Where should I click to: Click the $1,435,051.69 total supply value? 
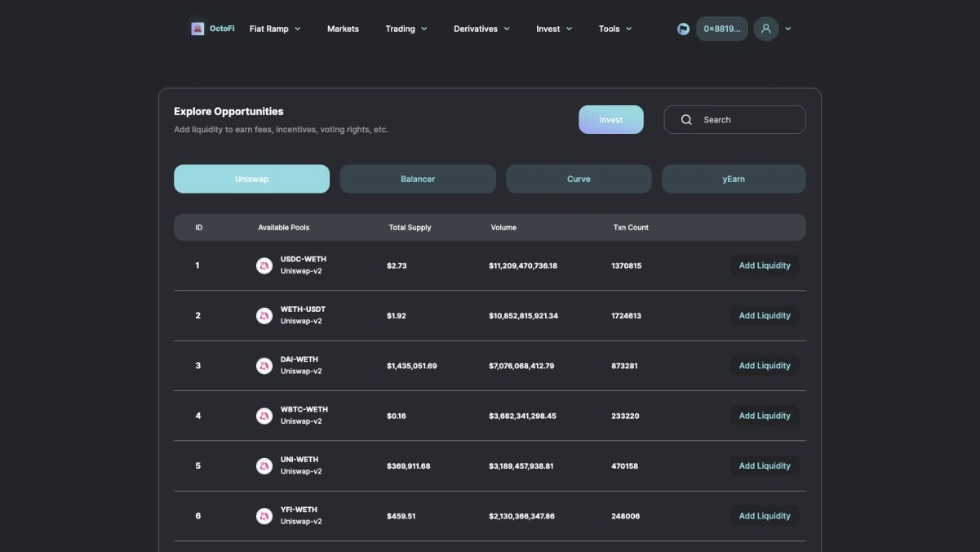[412, 366]
